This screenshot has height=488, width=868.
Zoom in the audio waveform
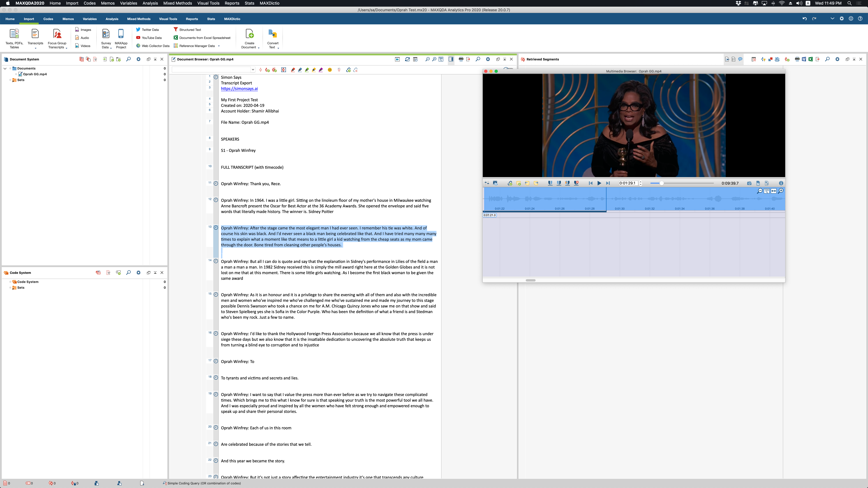[x=781, y=191]
